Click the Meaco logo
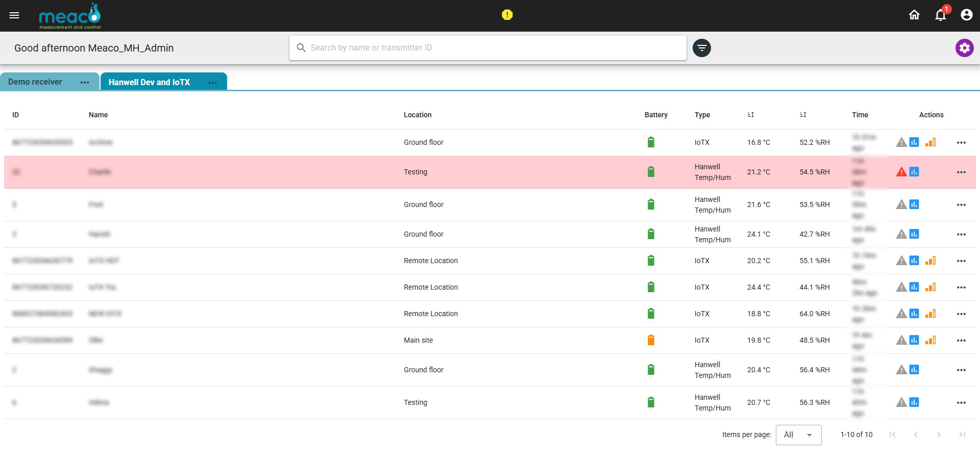 (x=70, y=16)
